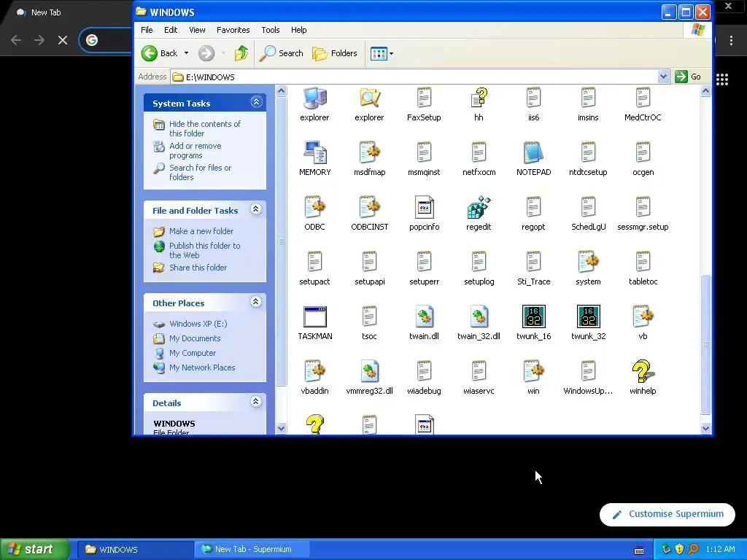Click Share this folder link
The height and width of the screenshot is (560, 747).
pyautogui.click(x=198, y=268)
